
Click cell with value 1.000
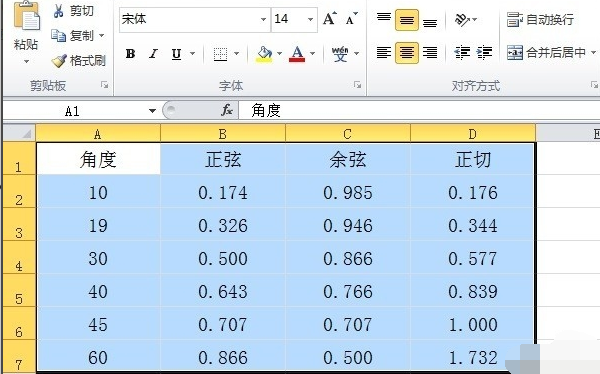[x=473, y=323]
